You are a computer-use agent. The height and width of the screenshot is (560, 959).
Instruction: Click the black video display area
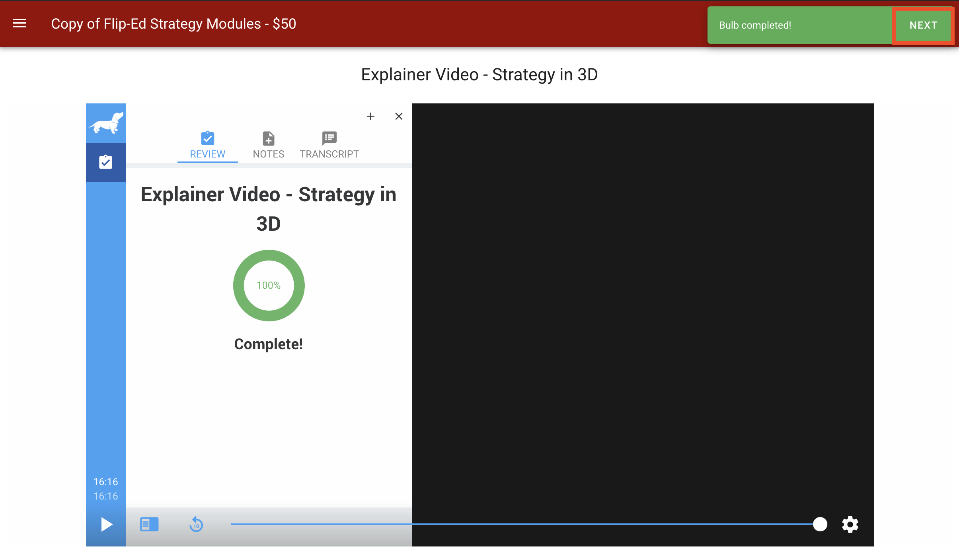point(643,302)
